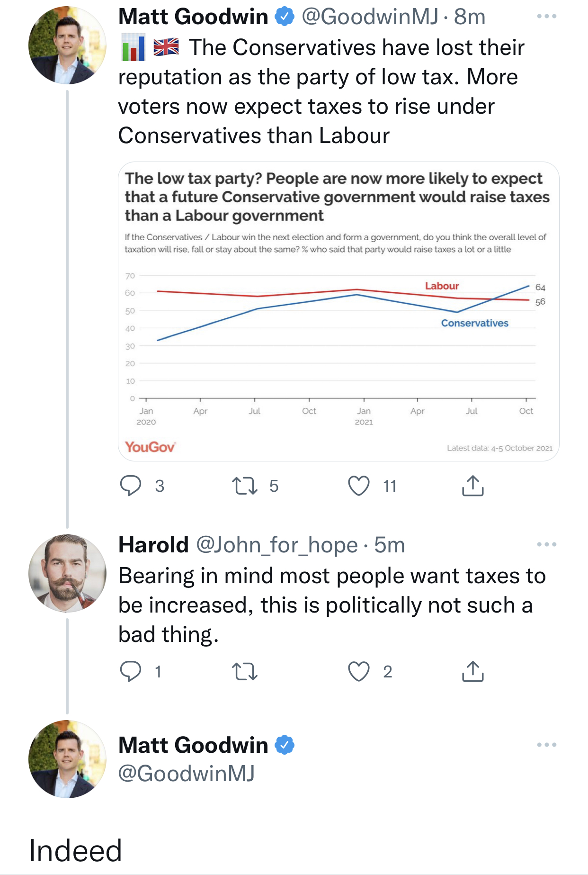The image size is (588, 875).
Task: Like Harold's reply about taxes
Action: (x=359, y=671)
